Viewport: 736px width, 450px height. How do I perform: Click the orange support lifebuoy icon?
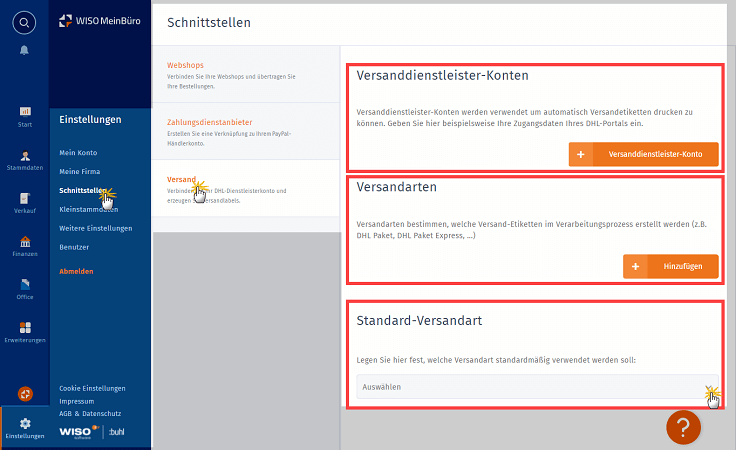pos(25,394)
